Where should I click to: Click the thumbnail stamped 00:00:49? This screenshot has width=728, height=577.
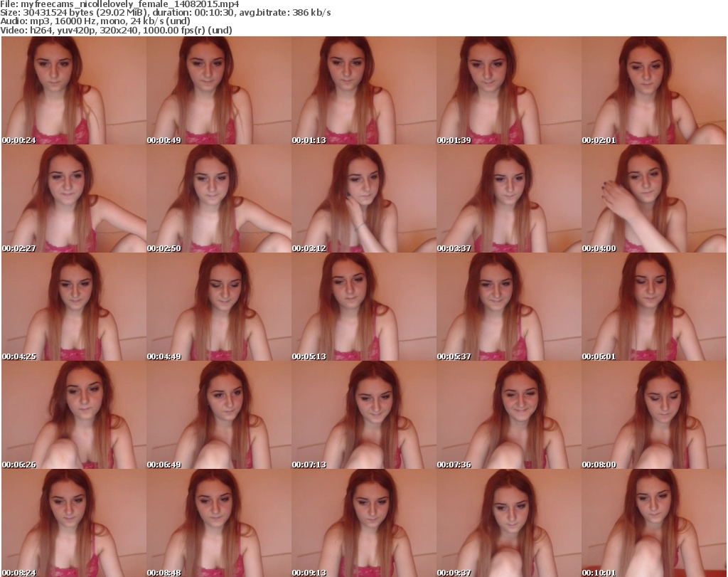[219, 90]
